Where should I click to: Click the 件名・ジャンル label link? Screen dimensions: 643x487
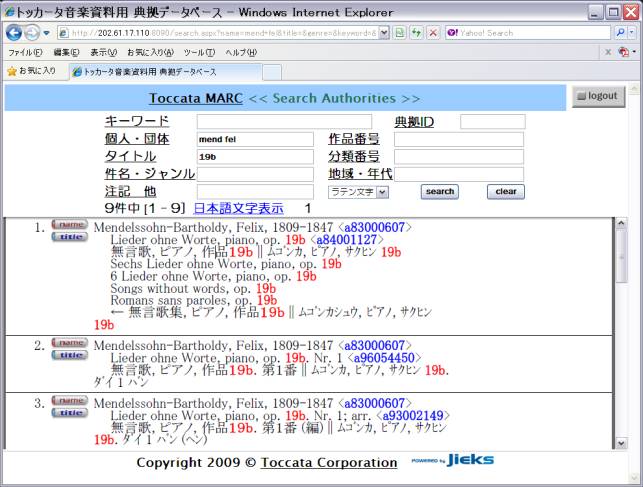[150, 174]
